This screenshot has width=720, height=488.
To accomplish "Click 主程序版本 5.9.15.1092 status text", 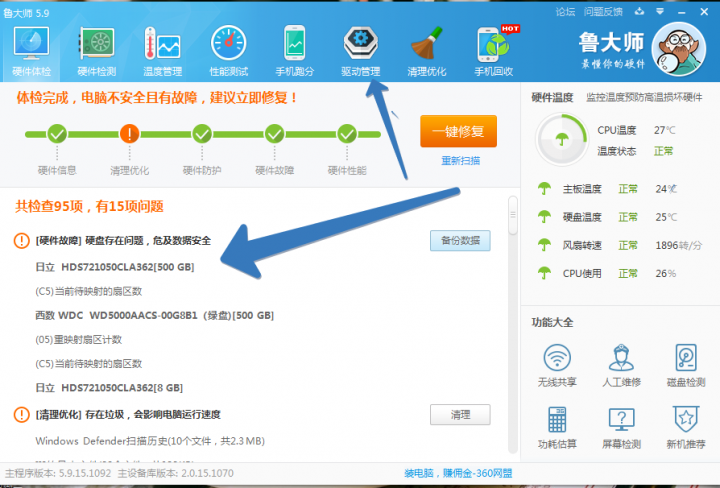I will [x=58, y=473].
